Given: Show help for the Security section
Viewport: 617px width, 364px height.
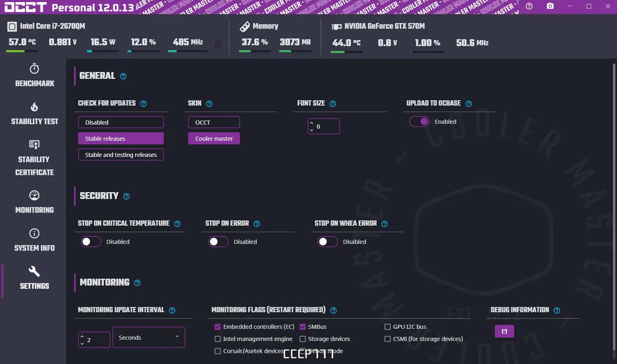Looking at the screenshot, I should tap(126, 197).
